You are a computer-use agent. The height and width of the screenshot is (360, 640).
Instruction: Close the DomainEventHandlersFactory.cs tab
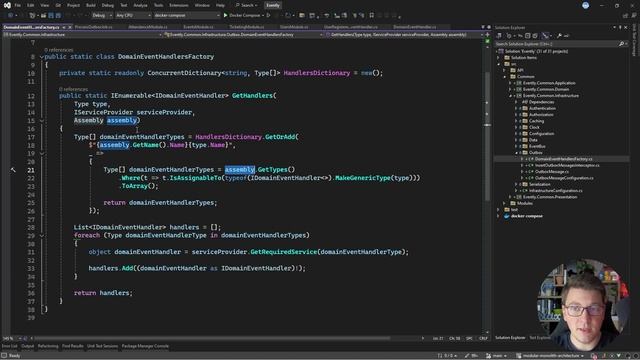tap(70, 27)
